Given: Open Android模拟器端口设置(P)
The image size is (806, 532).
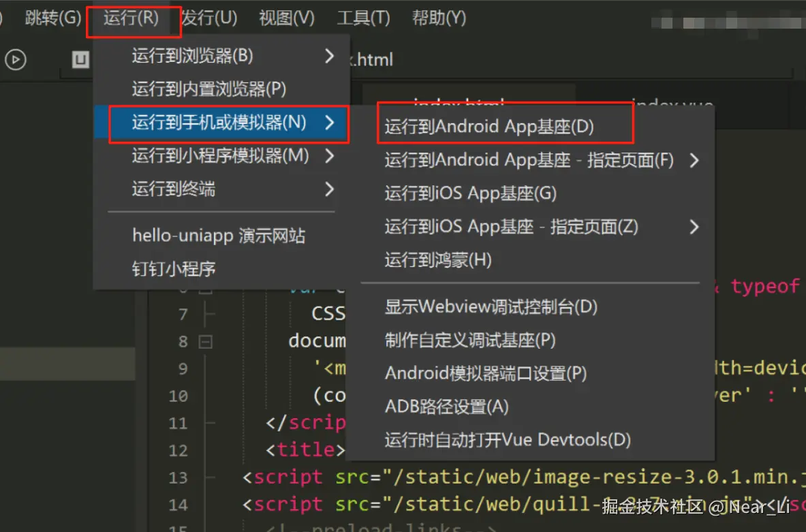Looking at the screenshot, I should (486, 373).
